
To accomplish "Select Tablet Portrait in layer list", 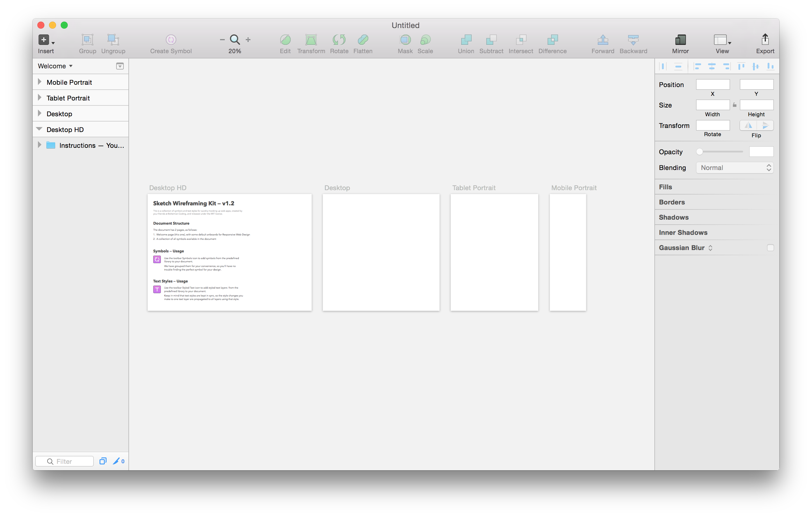I will pos(81,98).
